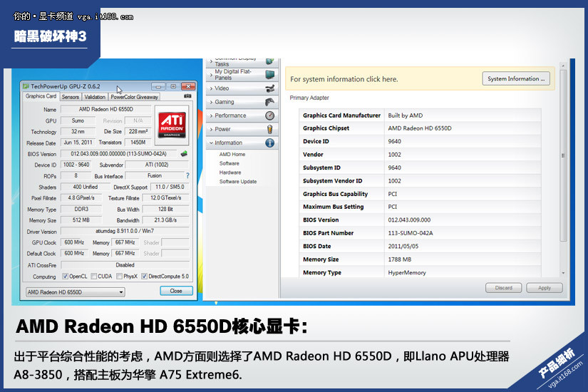Click the BIOS Version field in GPU-Z
Image resolution: width=588 pixels, height=392 pixels.
118,154
